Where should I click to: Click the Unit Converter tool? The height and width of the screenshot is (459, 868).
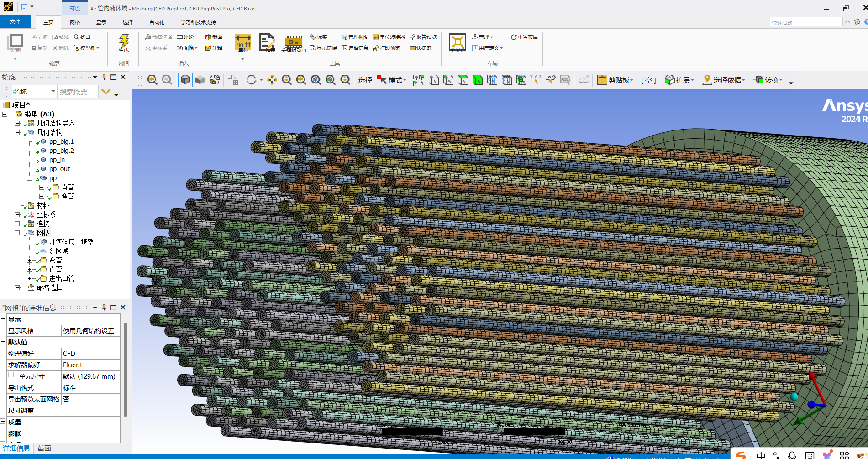click(389, 37)
